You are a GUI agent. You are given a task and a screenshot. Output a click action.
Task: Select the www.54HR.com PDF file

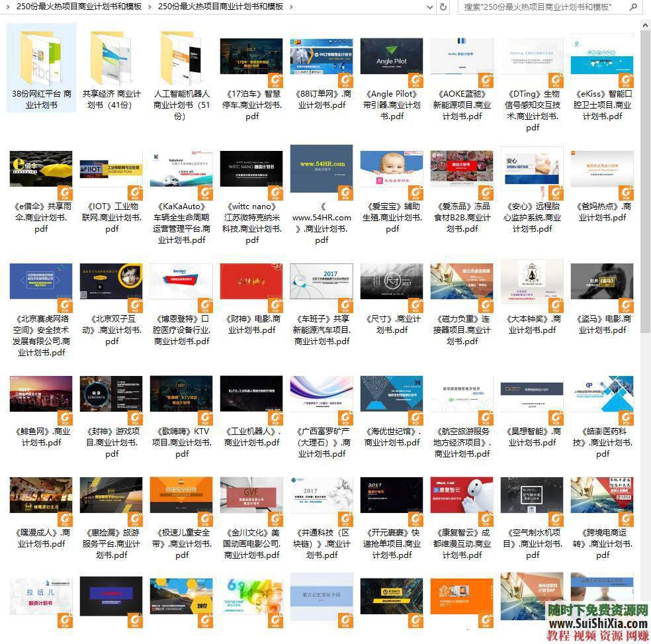pyautogui.click(x=322, y=195)
